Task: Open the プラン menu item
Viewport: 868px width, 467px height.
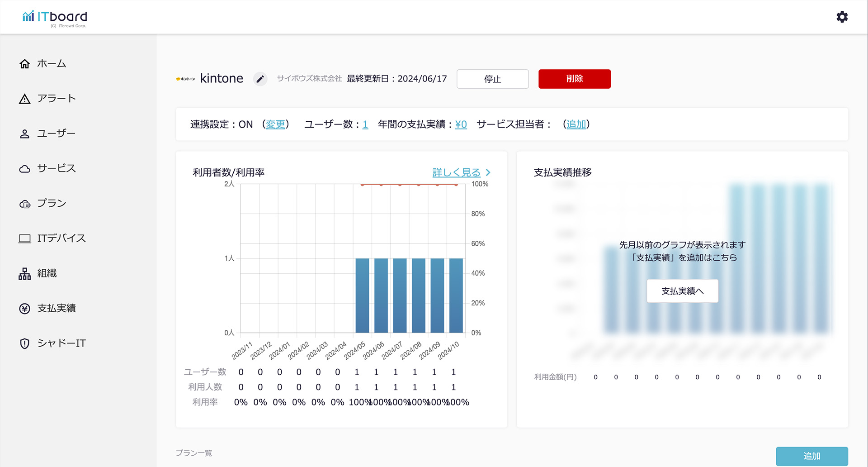Action: [x=52, y=204]
